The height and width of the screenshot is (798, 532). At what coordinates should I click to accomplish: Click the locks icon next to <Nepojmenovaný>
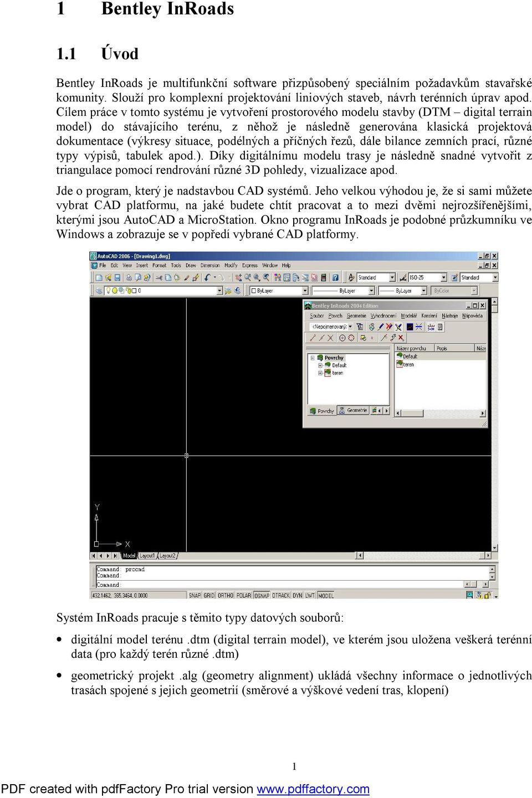[360, 327]
